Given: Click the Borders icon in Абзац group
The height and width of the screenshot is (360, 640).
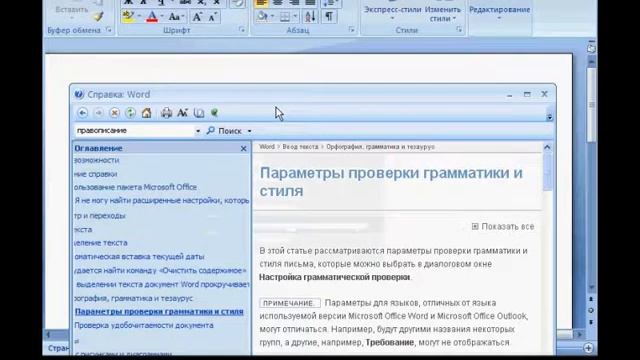Looking at the screenshot, I should point(285,17).
